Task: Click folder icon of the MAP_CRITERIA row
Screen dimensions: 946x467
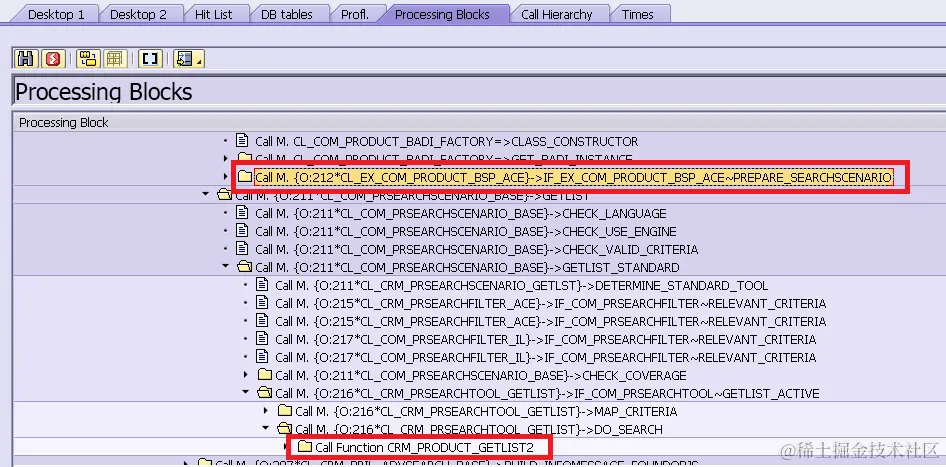Action: (285, 411)
